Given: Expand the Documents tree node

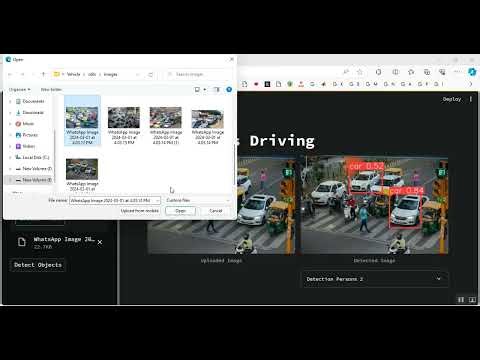Looking at the screenshot, I should click(x=10, y=101).
